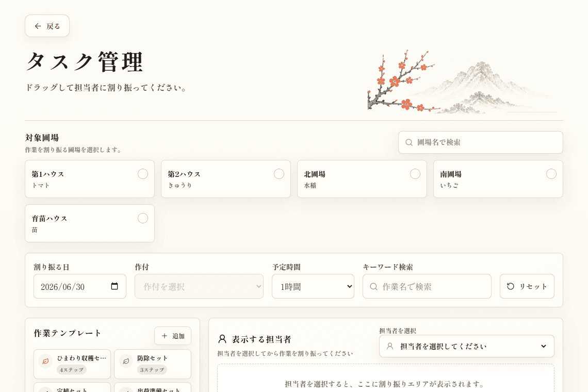The width and height of the screenshot is (588, 392).
Task: Click the field search magnifier icon
Action: pyautogui.click(x=409, y=142)
